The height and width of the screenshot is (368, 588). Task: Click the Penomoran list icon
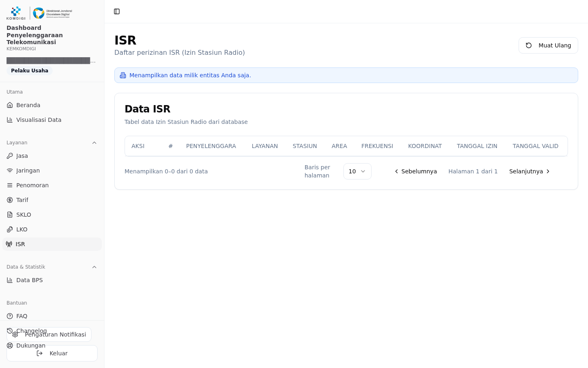click(10, 185)
